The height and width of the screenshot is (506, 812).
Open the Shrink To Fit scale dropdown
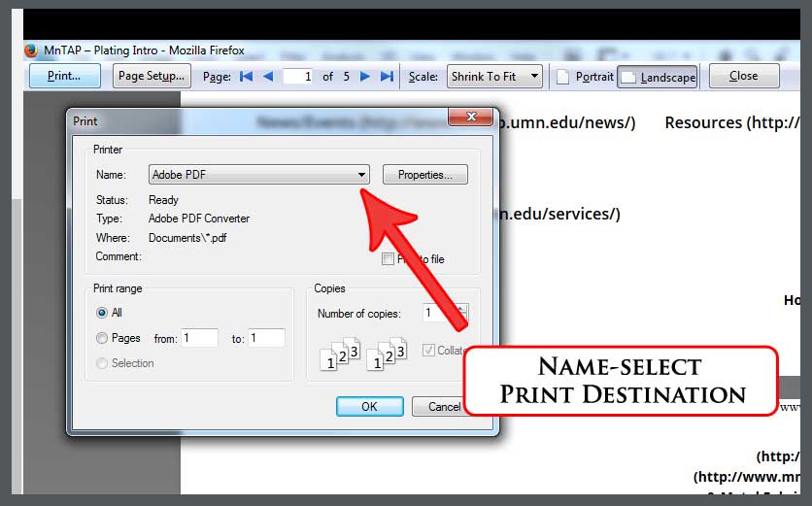pyautogui.click(x=494, y=77)
